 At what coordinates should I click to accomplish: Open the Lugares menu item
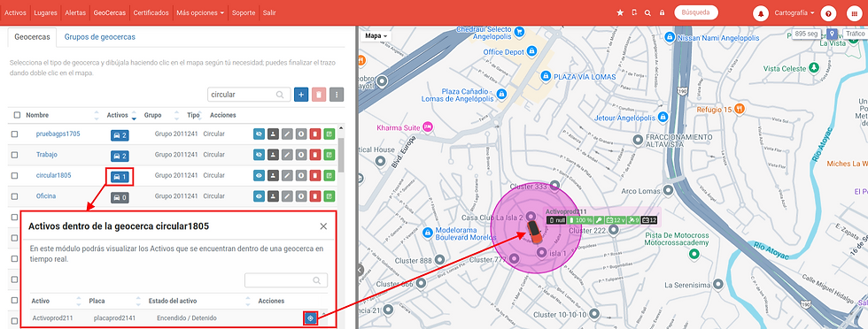(45, 12)
